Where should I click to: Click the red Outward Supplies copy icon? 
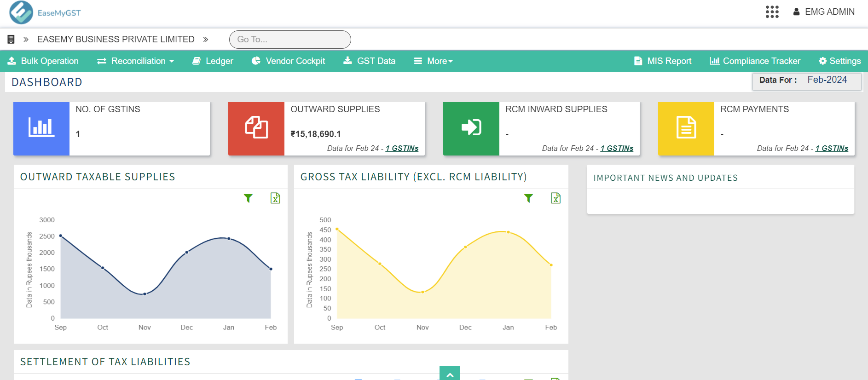click(256, 128)
